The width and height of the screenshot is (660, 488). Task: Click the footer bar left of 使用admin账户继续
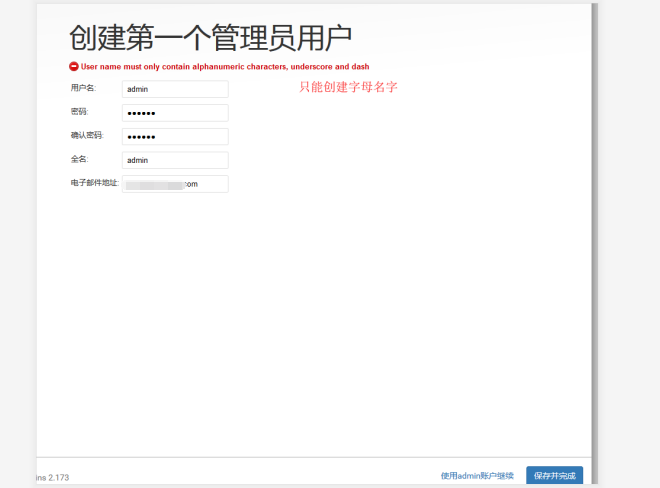pos(250,475)
